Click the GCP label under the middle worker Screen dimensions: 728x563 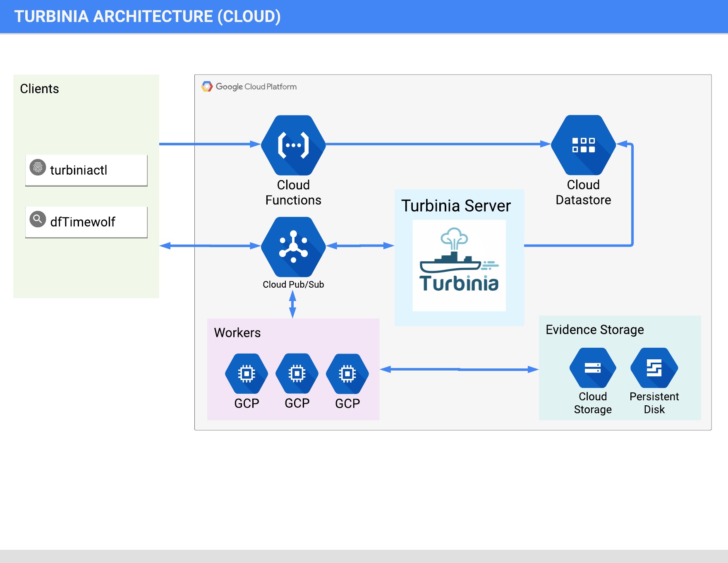pos(297,403)
